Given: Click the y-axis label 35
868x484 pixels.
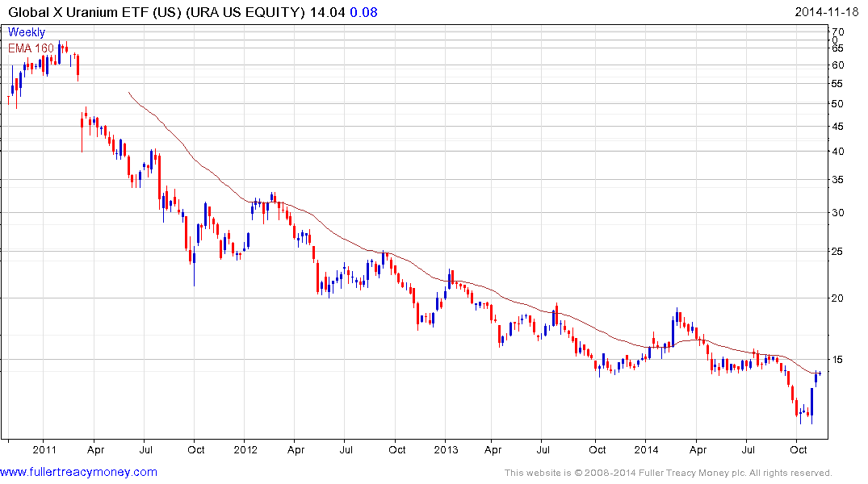Looking at the screenshot, I should [x=838, y=180].
